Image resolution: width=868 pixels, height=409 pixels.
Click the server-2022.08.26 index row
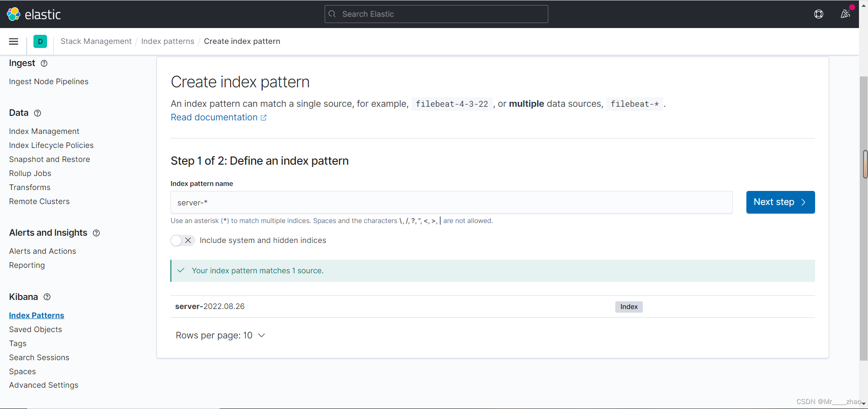tap(493, 307)
